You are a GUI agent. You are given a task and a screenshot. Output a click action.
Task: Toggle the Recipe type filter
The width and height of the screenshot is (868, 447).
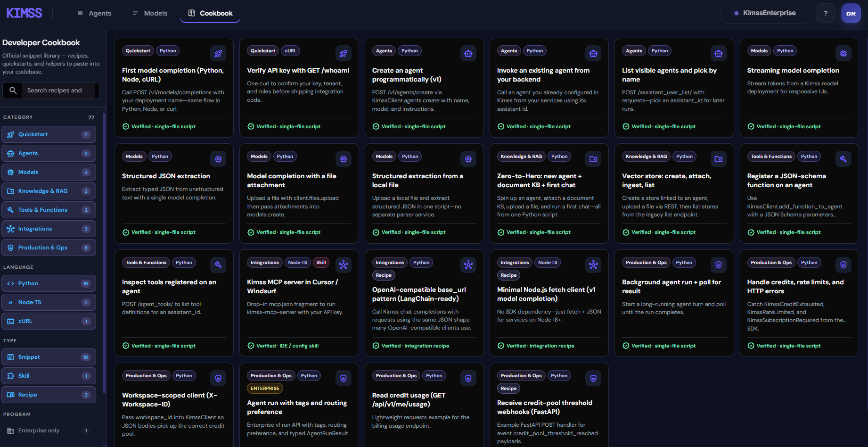tap(49, 395)
